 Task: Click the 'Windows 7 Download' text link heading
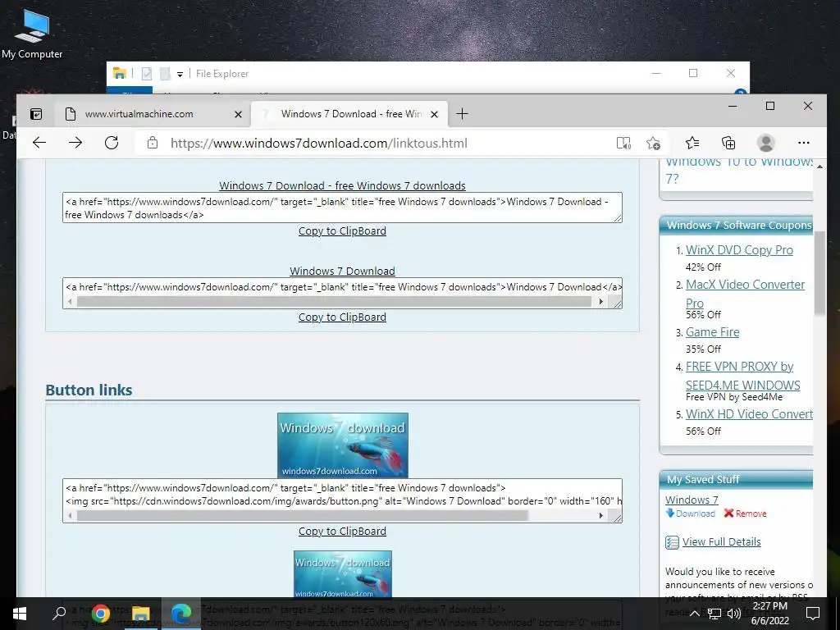(x=342, y=271)
